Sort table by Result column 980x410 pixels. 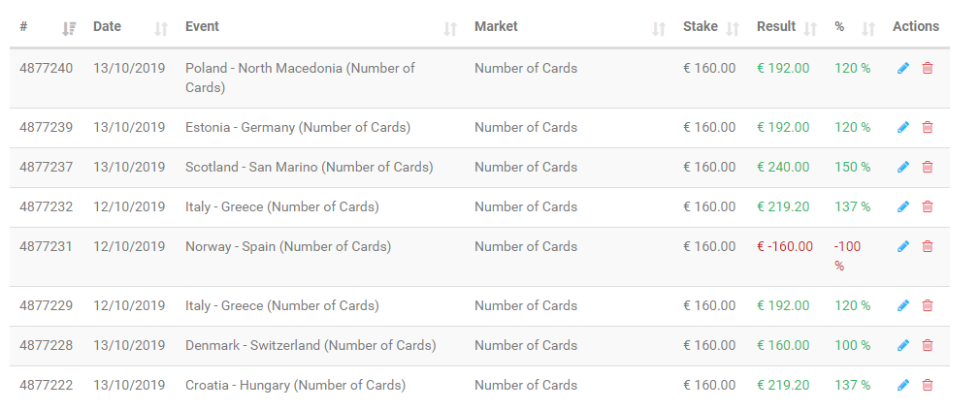[811, 29]
